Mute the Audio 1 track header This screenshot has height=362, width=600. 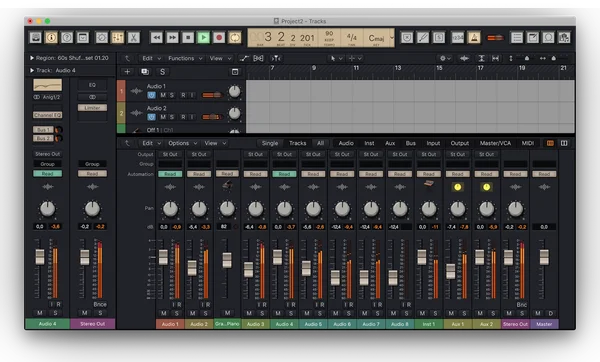pyautogui.click(x=163, y=95)
